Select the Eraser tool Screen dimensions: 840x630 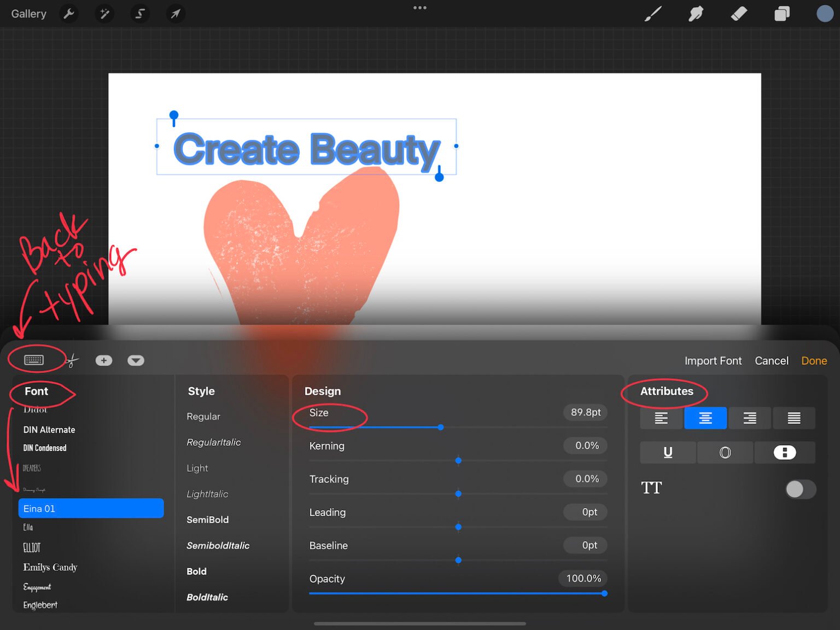click(x=739, y=14)
